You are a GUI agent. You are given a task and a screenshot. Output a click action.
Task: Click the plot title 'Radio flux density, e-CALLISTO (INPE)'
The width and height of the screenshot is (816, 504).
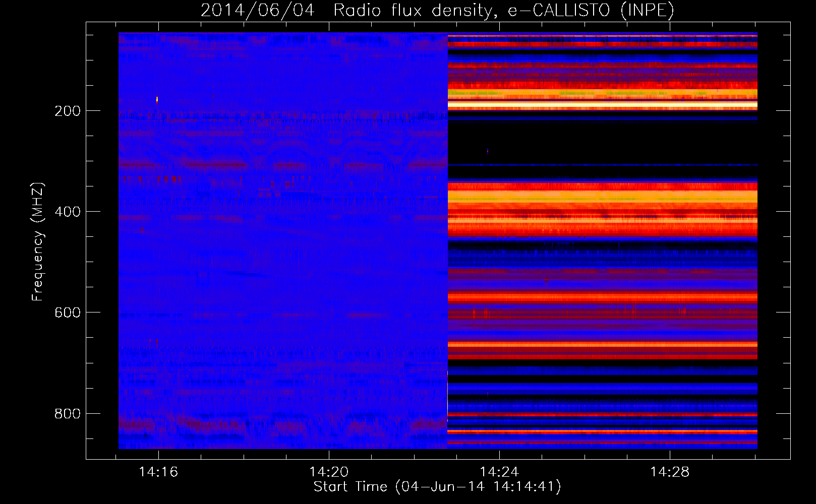[504, 10]
